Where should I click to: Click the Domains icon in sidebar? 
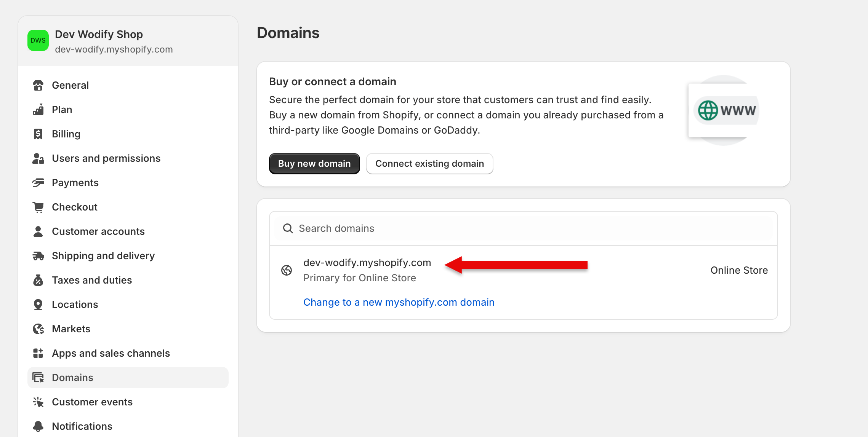click(38, 378)
